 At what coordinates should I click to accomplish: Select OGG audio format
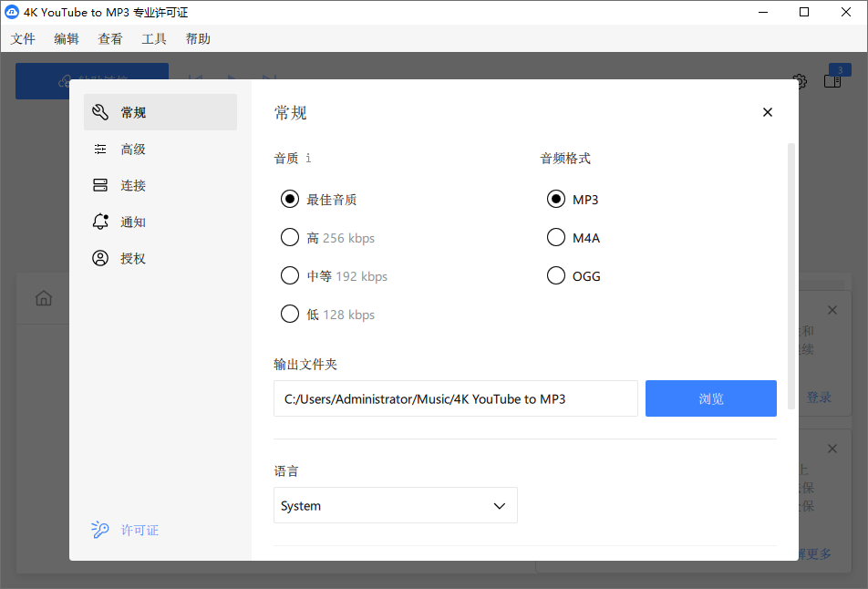click(x=556, y=275)
